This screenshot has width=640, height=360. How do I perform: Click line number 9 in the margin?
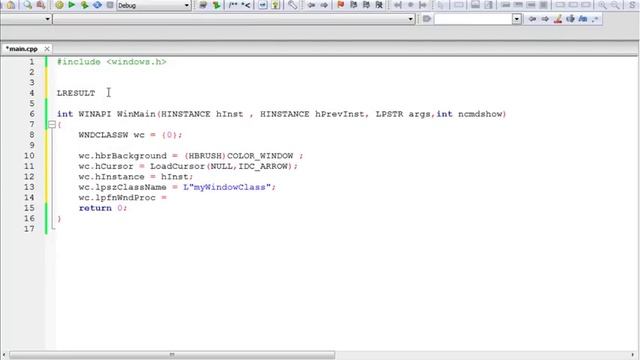click(32, 145)
